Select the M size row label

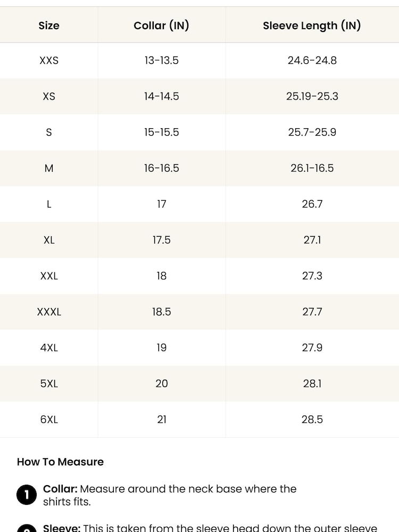[x=49, y=168]
